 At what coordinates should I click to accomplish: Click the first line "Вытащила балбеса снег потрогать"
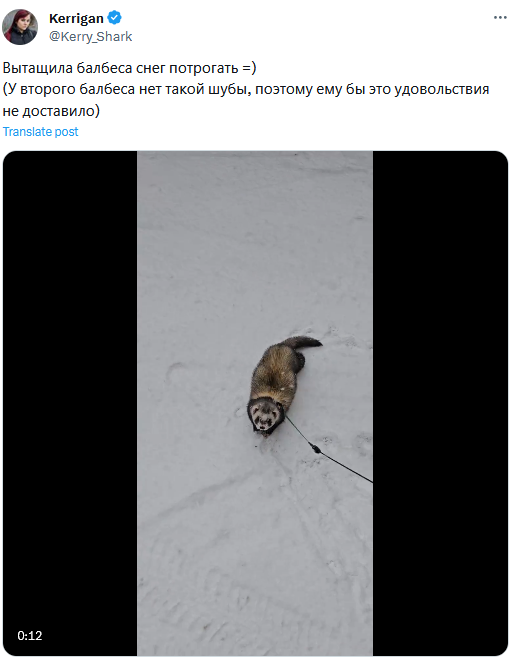(x=120, y=68)
